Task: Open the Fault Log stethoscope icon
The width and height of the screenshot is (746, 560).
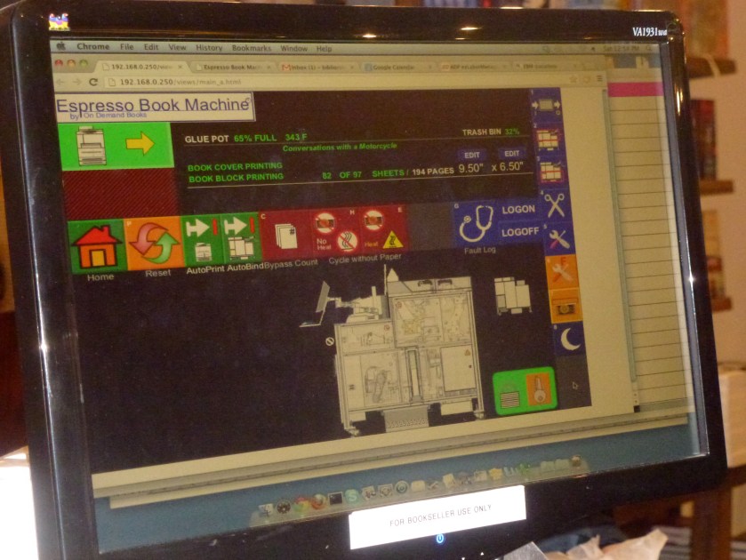Action: (474, 223)
